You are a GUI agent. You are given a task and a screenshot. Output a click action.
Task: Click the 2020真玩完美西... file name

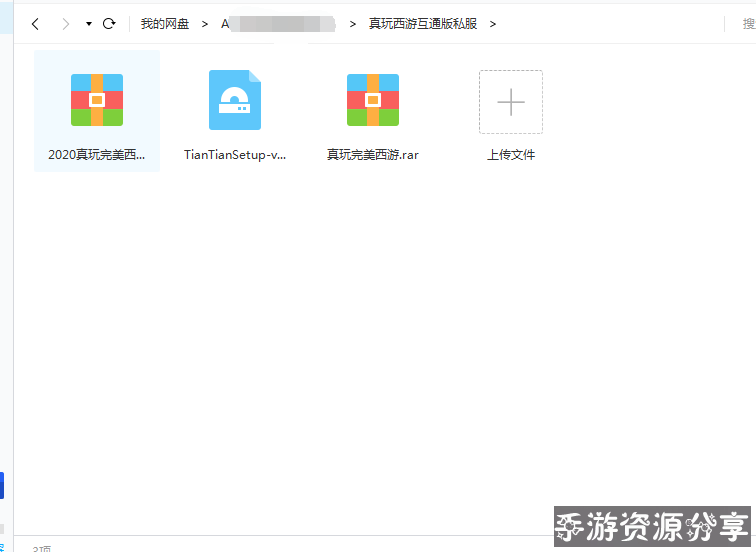coord(97,155)
